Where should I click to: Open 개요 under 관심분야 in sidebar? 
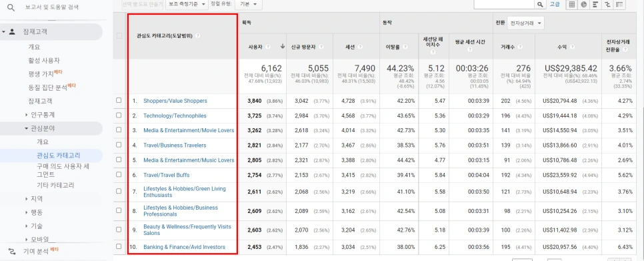click(42, 142)
